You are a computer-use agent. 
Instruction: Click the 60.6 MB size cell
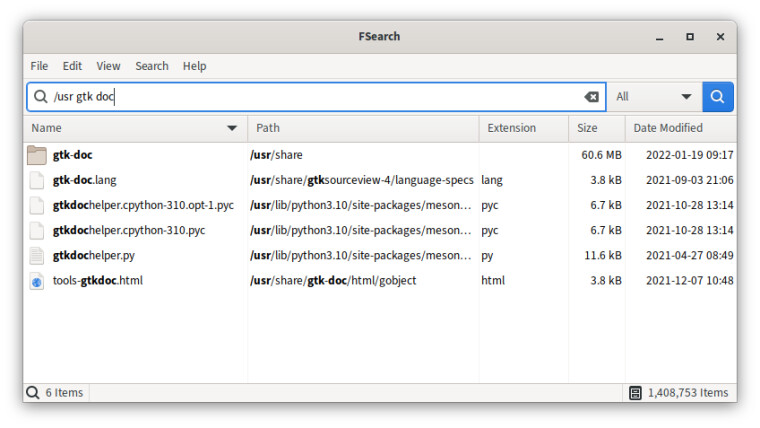click(x=601, y=155)
